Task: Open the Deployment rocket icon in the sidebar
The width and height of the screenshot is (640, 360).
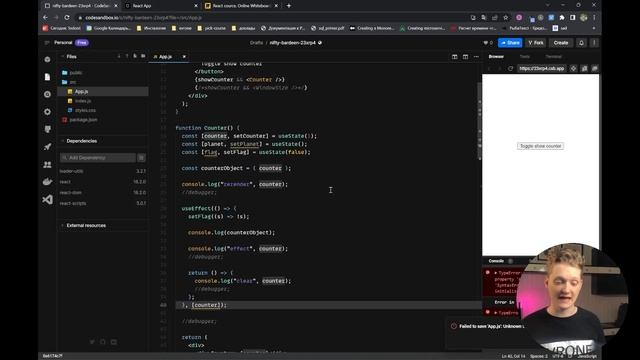Action: click(x=47, y=147)
